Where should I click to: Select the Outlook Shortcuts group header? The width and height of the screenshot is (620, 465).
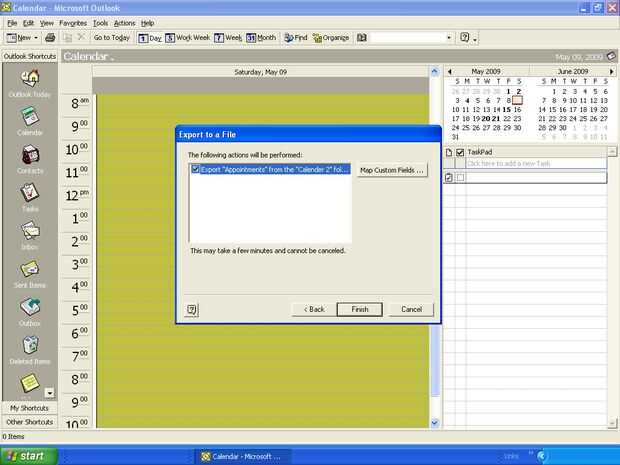[30, 57]
